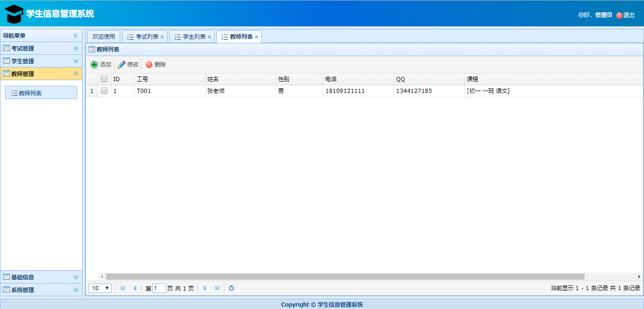Click the 姓名 column header

[x=240, y=79]
